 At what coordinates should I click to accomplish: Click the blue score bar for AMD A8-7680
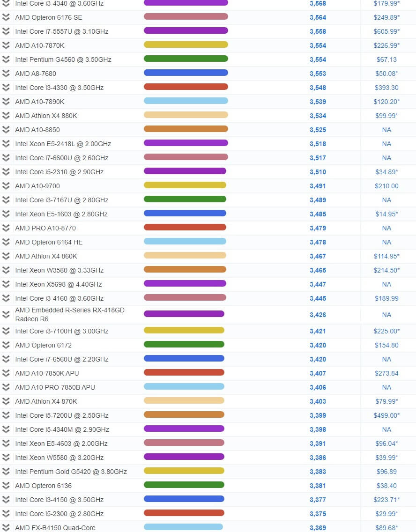pyautogui.click(x=186, y=73)
